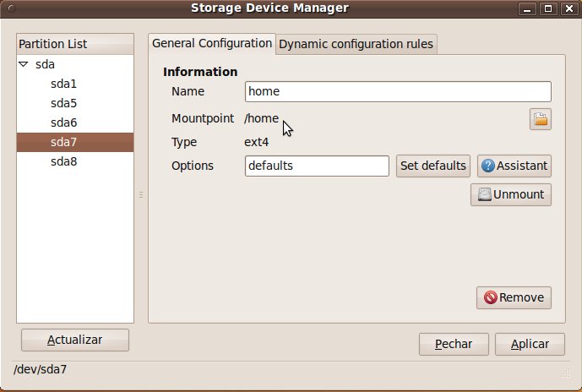Image resolution: width=582 pixels, height=392 pixels.
Task: Click the Set defaults button
Action: pyautogui.click(x=433, y=166)
